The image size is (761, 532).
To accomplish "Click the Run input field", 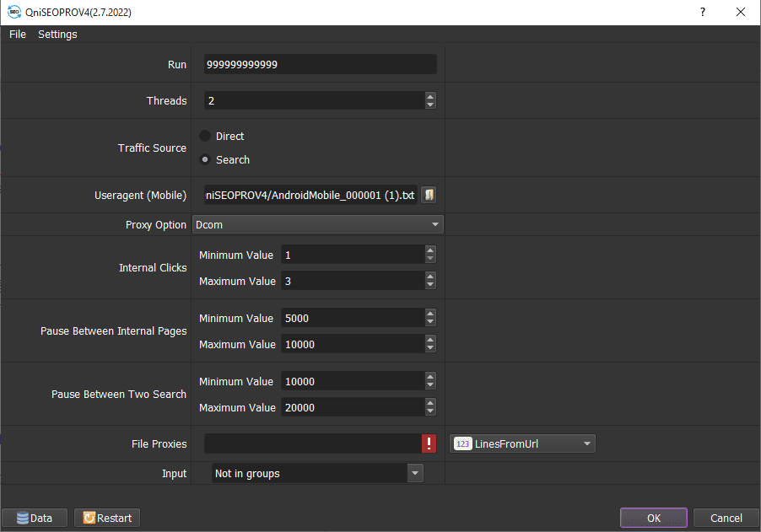I will [320, 65].
